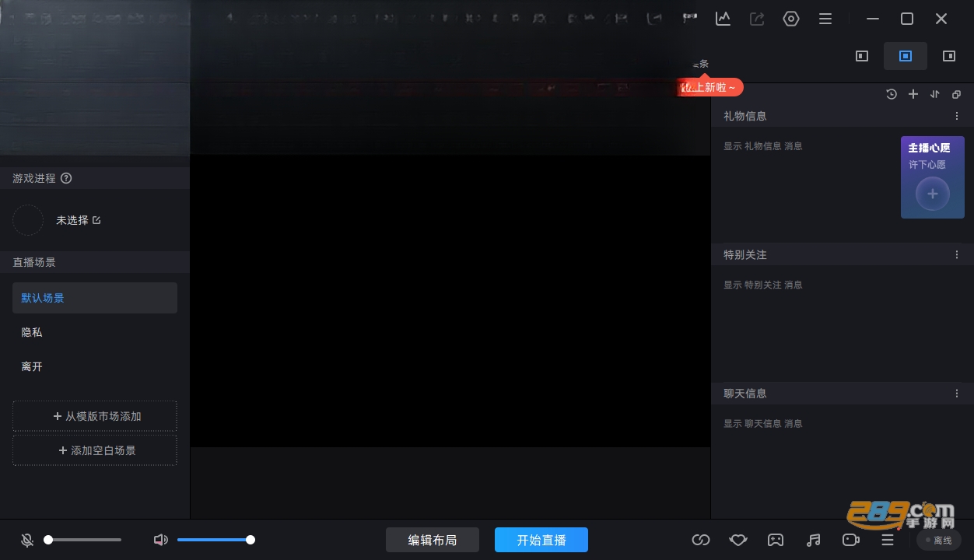Open the data statistics chart icon

point(723,19)
